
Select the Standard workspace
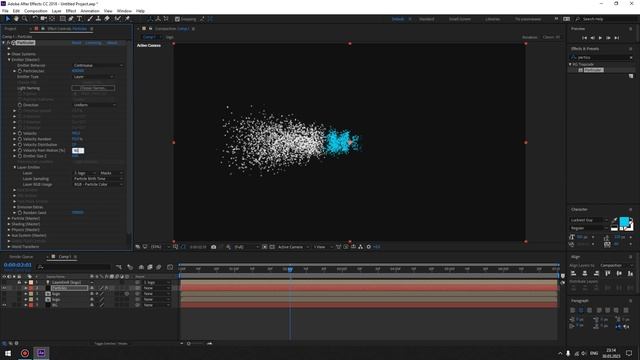click(x=427, y=19)
